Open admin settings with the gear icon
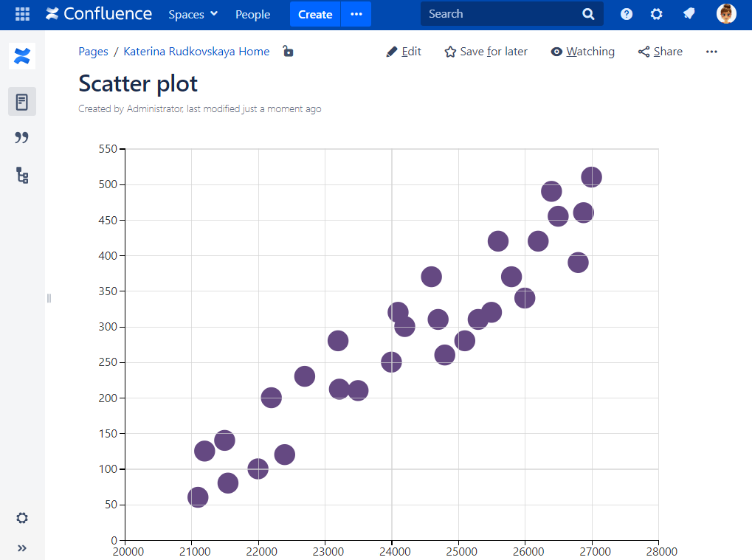 656,13
